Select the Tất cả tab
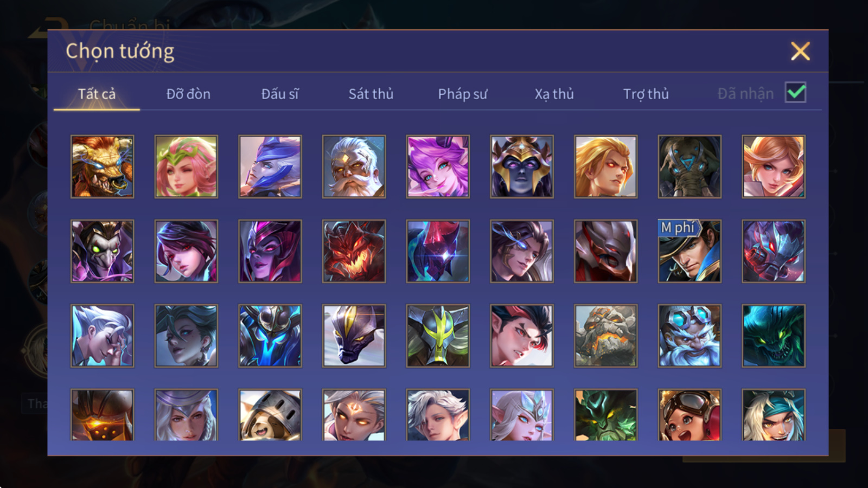This screenshot has width=868, height=488. 97,94
